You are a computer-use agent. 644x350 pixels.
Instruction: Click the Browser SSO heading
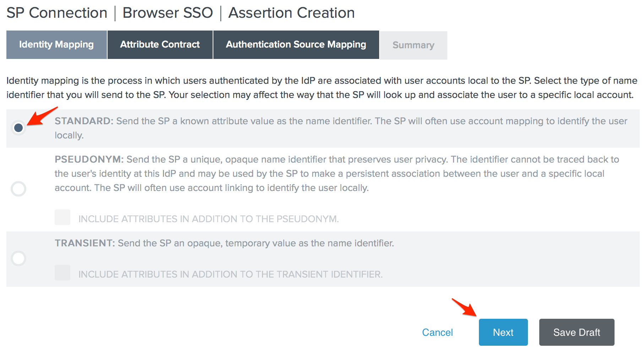pos(168,13)
